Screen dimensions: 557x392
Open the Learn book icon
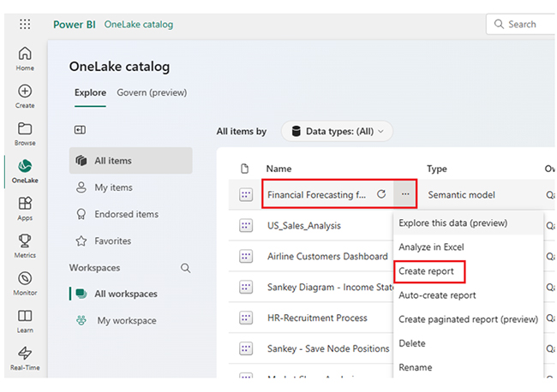click(x=25, y=321)
